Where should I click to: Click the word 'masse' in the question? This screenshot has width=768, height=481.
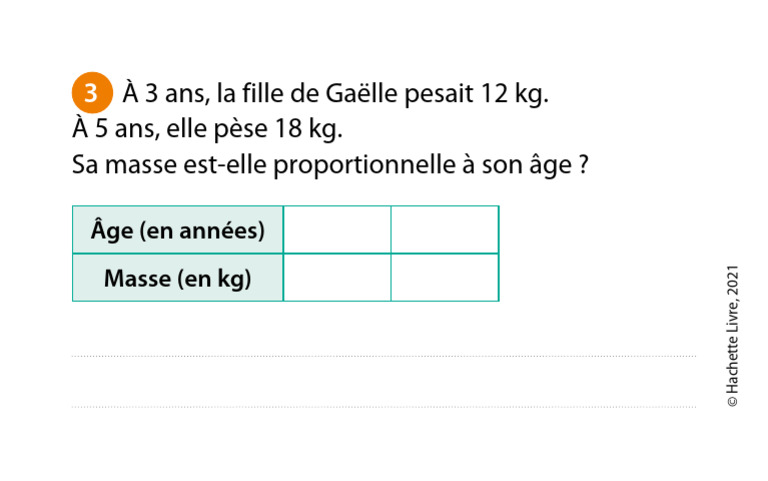coord(138,164)
